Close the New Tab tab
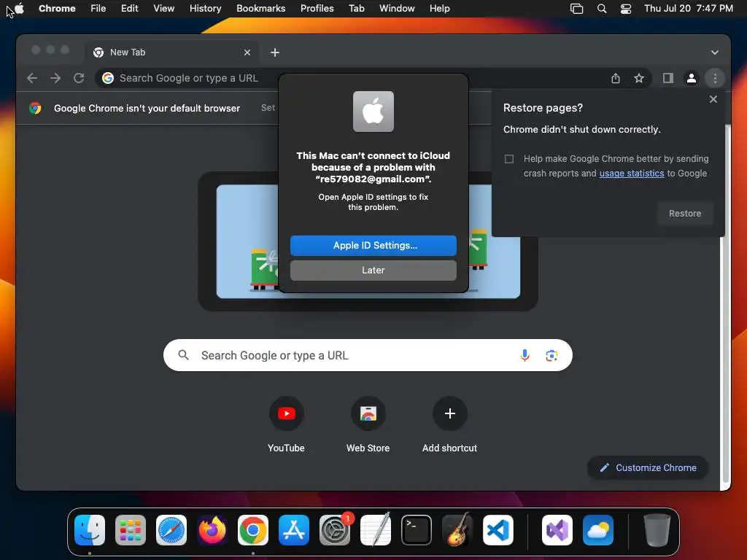747x560 pixels. [x=247, y=52]
